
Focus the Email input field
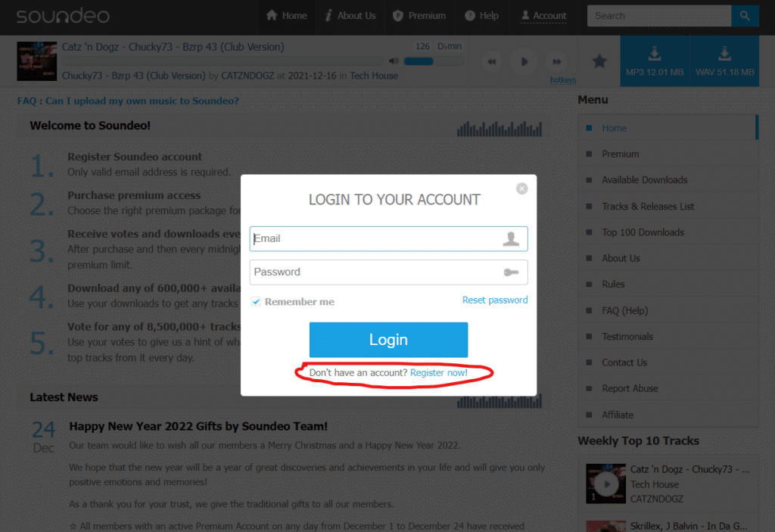coord(388,239)
